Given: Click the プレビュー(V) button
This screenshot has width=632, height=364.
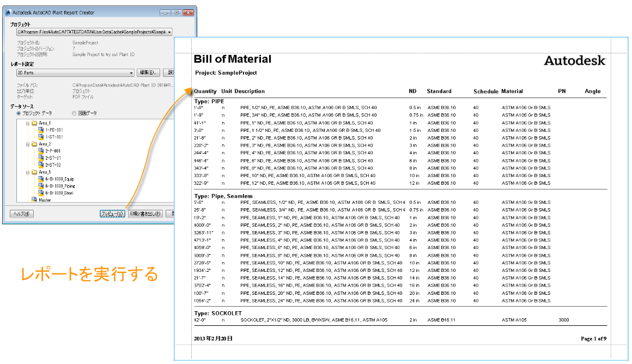Looking at the screenshot, I should [x=112, y=214].
